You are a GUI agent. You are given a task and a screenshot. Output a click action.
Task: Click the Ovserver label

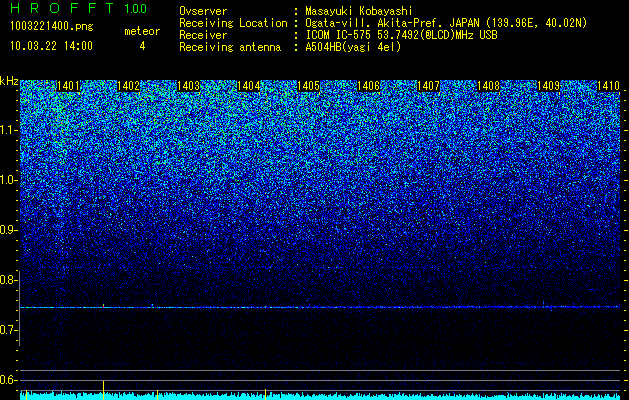(203, 11)
